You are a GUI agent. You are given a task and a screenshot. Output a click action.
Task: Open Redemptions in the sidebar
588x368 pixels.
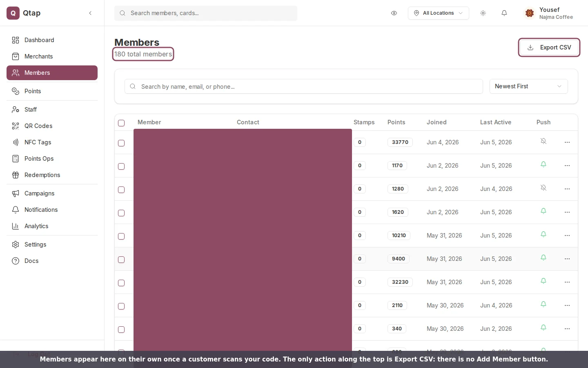point(52,175)
